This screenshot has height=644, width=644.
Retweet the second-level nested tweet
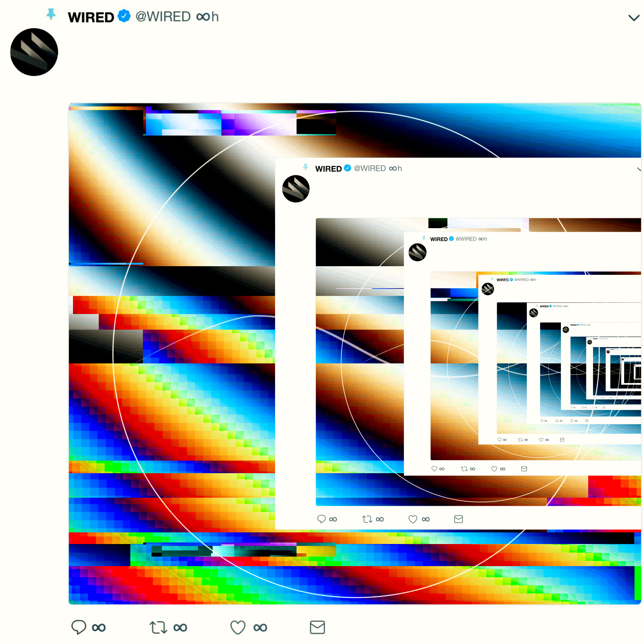coord(367,519)
